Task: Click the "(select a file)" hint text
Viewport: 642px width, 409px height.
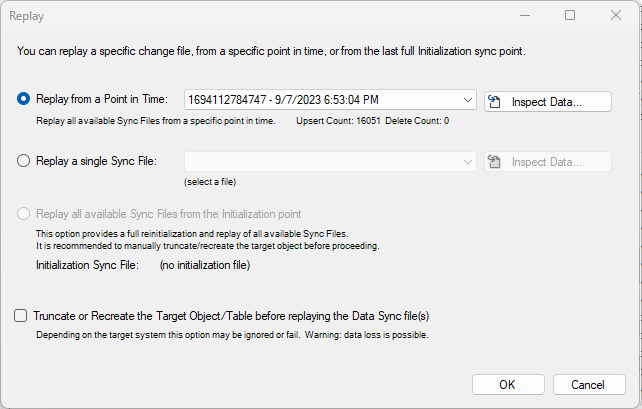Action: (210, 182)
